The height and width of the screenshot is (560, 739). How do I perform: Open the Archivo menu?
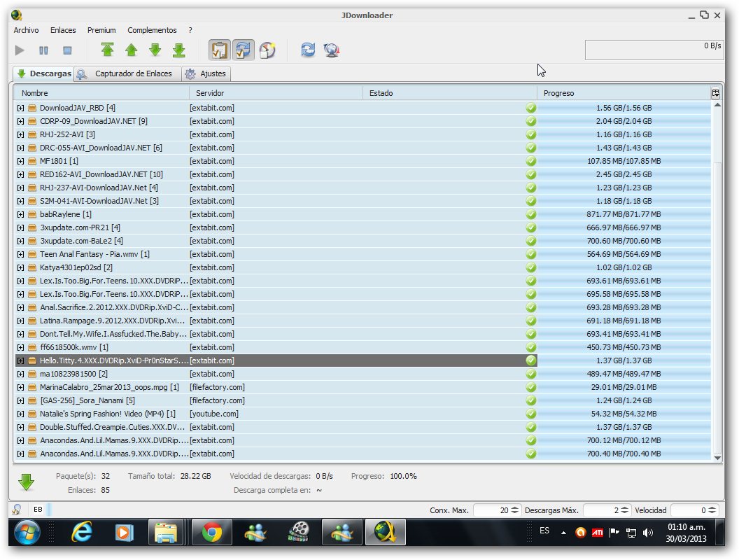[26, 30]
